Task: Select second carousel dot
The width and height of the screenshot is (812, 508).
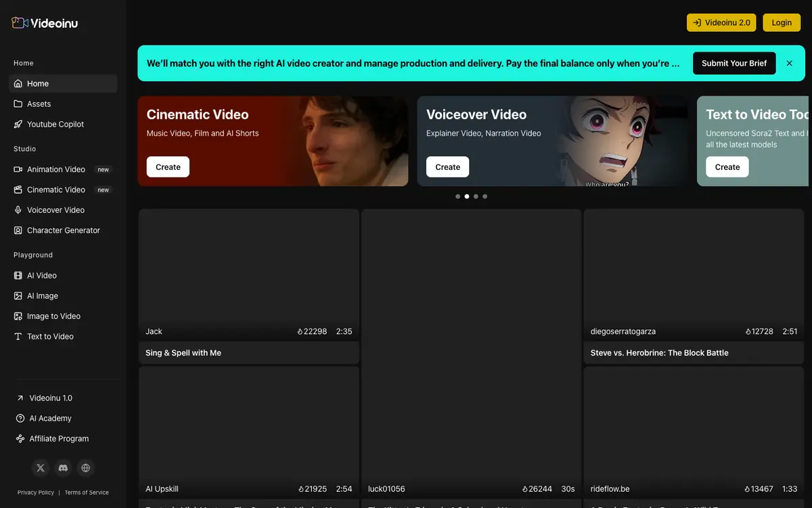Action: coord(467,196)
